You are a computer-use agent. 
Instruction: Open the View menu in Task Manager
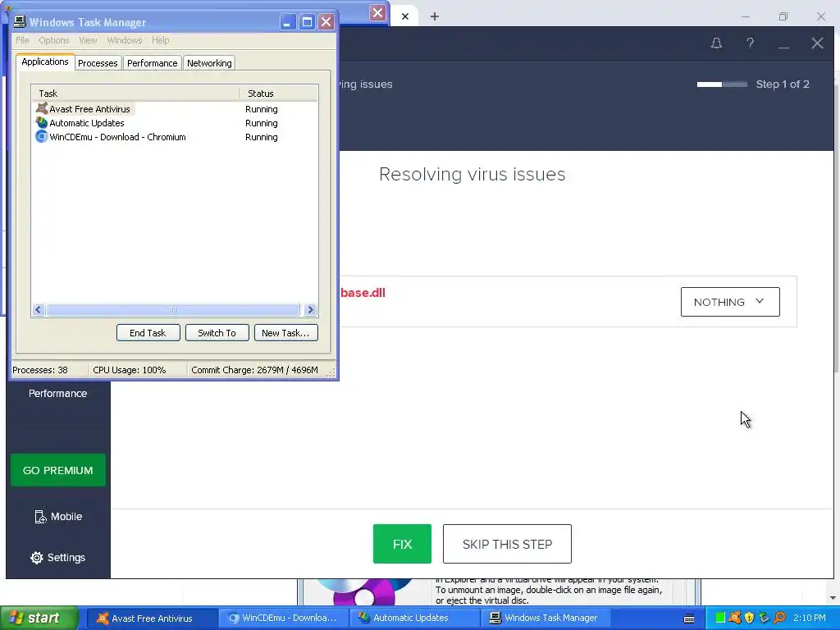point(88,40)
